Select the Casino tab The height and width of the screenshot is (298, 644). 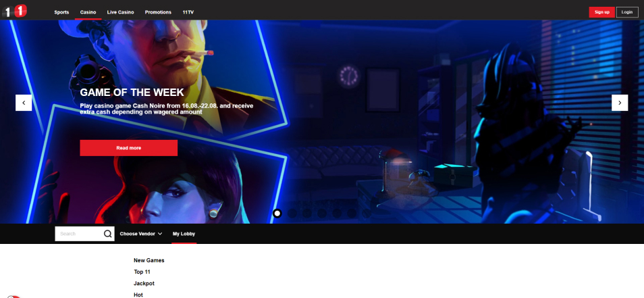[88, 12]
